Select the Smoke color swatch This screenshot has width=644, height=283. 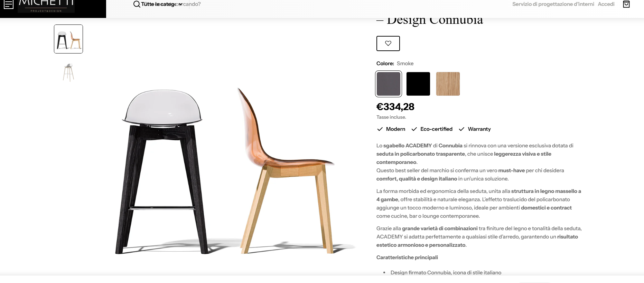[389, 84]
